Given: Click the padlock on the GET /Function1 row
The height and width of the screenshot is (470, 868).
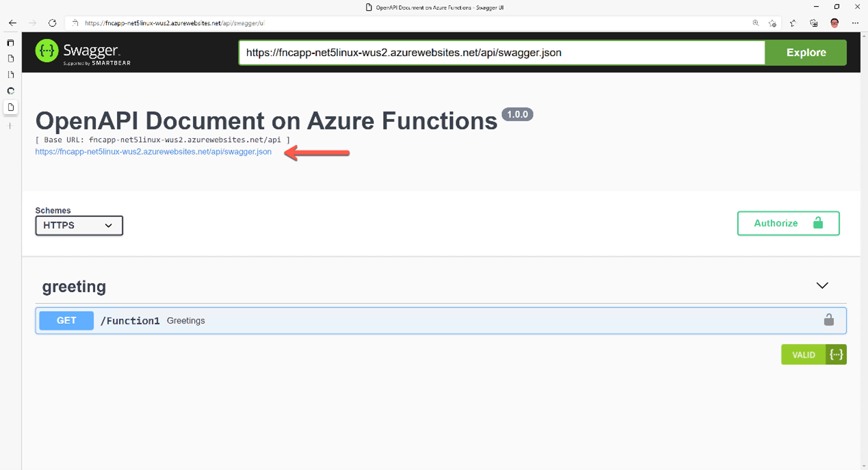Looking at the screenshot, I should (828, 320).
